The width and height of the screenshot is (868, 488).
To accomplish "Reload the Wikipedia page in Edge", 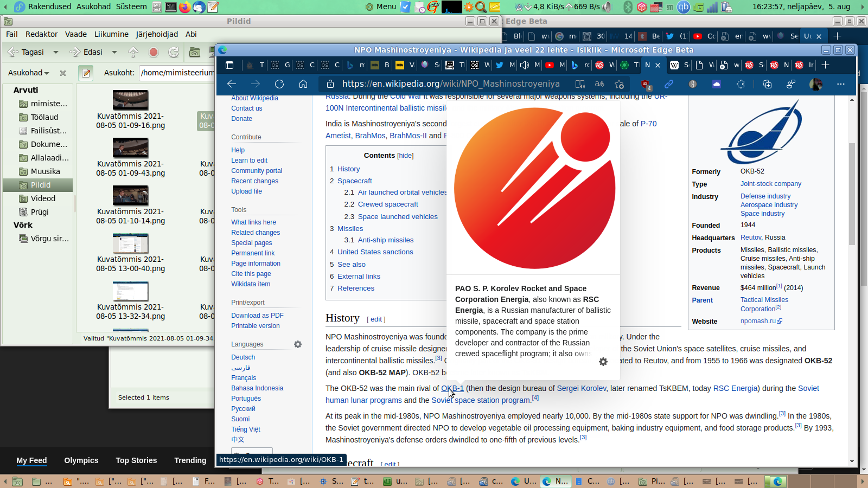I will (x=279, y=84).
